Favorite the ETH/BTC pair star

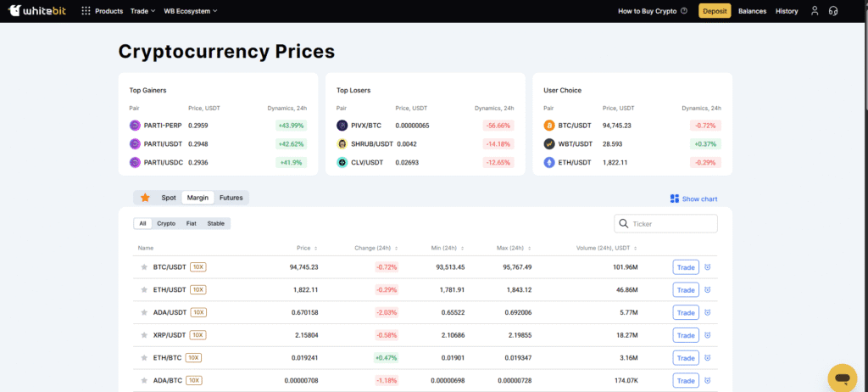144,357
